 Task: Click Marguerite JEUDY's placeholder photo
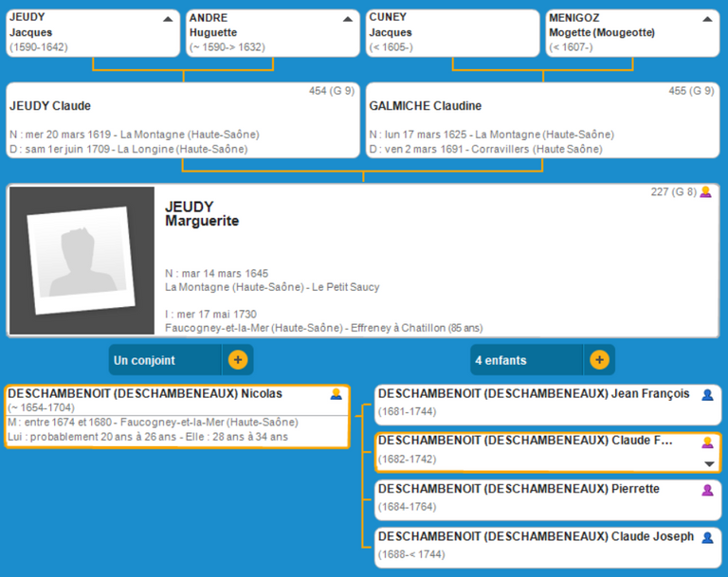tap(82, 260)
